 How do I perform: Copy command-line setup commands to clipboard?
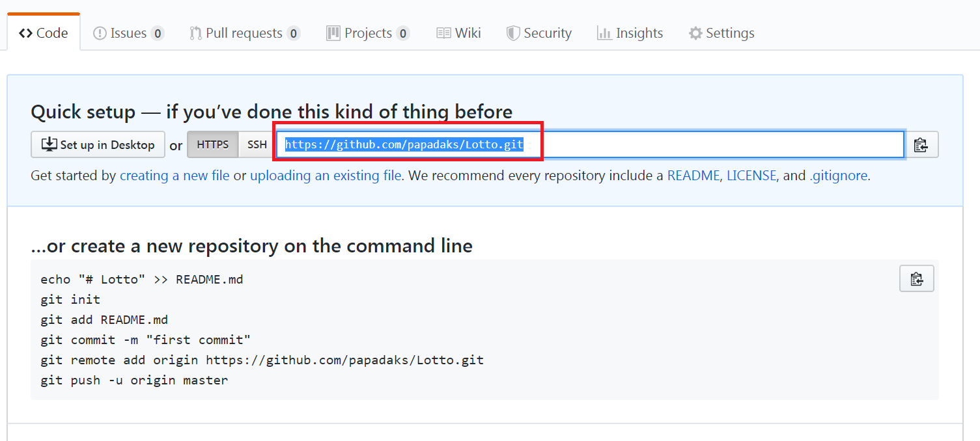click(917, 278)
